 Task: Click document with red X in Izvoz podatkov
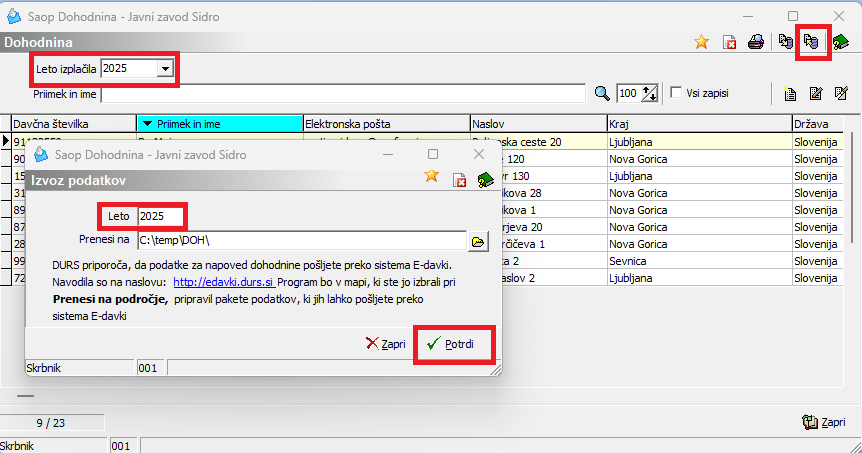(459, 180)
